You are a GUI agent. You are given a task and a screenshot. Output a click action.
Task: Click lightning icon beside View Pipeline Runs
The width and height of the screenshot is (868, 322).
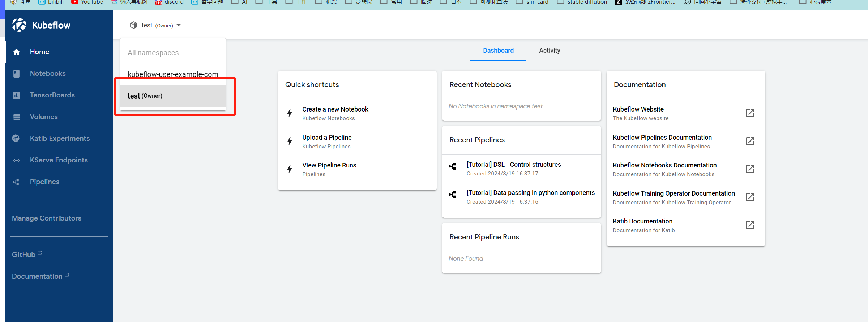click(x=290, y=169)
